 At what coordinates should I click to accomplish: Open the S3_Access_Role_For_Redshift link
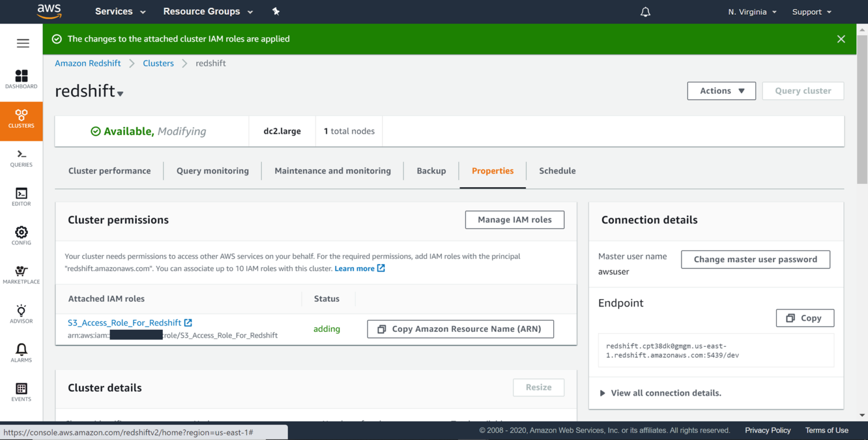[125, 322]
